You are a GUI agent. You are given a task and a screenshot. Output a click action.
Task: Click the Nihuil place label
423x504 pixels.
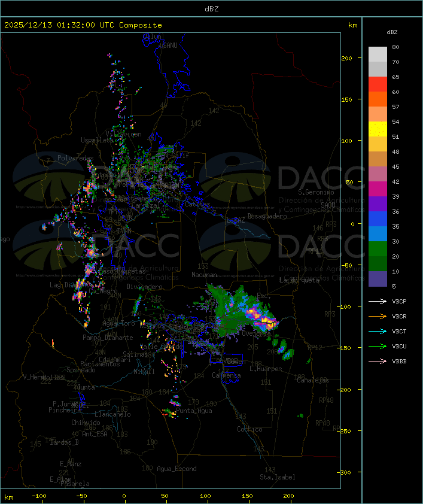[x=144, y=372]
